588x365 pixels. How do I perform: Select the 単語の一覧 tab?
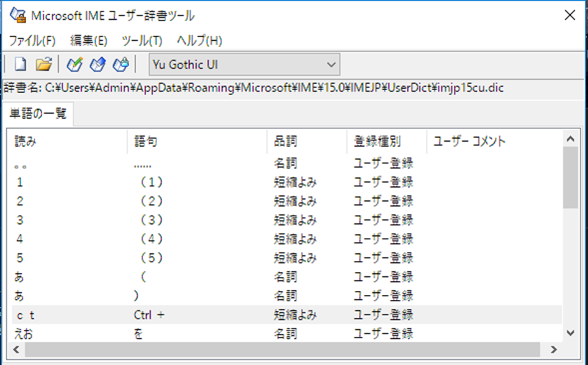click(x=38, y=114)
